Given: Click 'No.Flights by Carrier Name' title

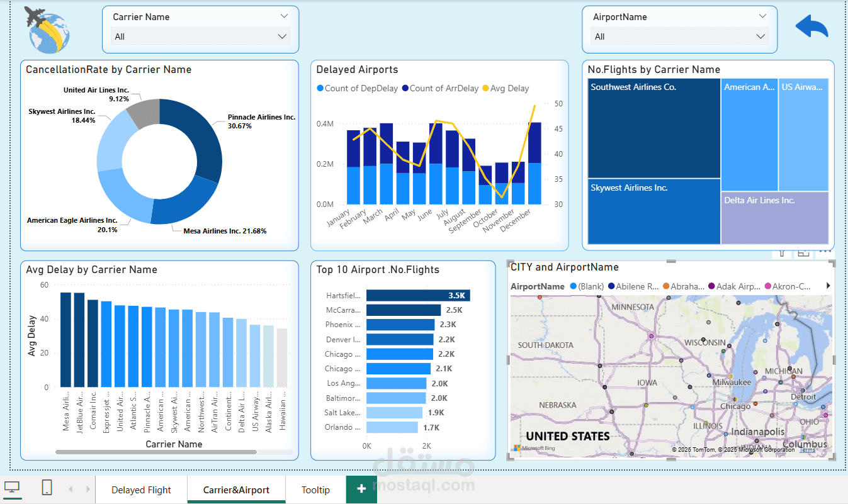Looking at the screenshot, I should [654, 70].
